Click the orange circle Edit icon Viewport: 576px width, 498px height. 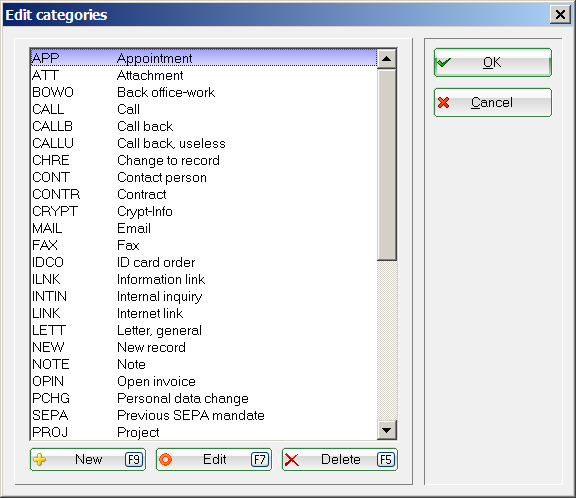[x=165, y=459]
